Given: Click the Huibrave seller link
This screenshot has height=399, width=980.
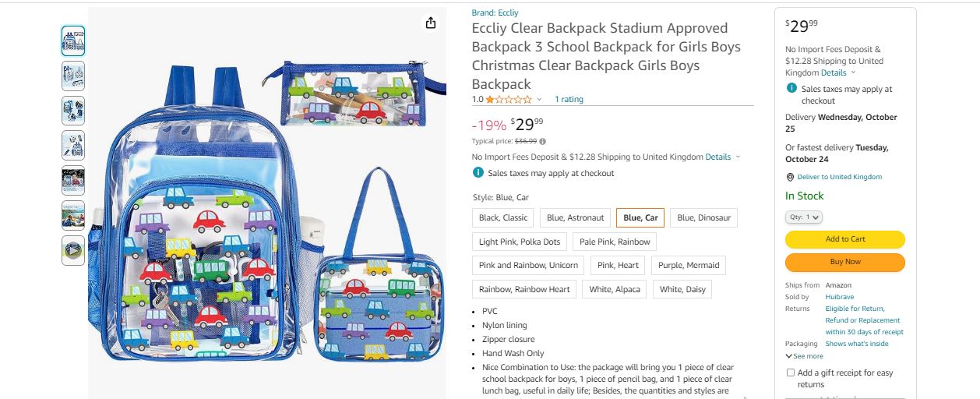Looking at the screenshot, I should click(x=839, y=297).
